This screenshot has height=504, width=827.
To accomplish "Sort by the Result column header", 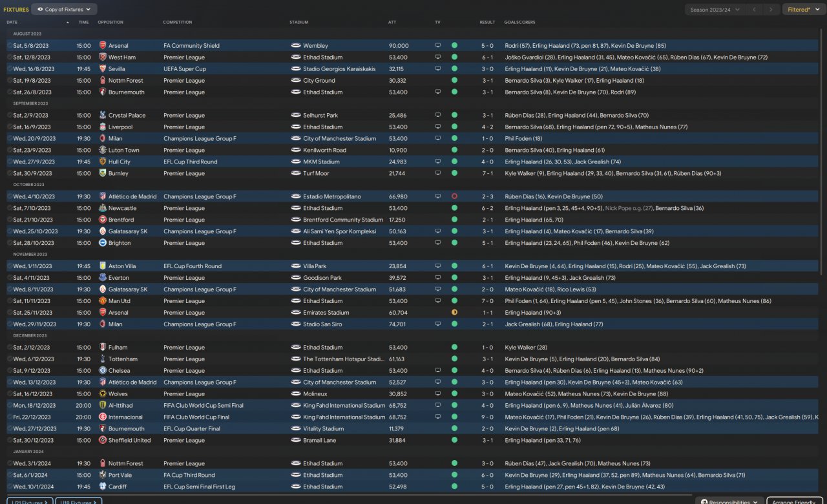I will click(487, 23).
